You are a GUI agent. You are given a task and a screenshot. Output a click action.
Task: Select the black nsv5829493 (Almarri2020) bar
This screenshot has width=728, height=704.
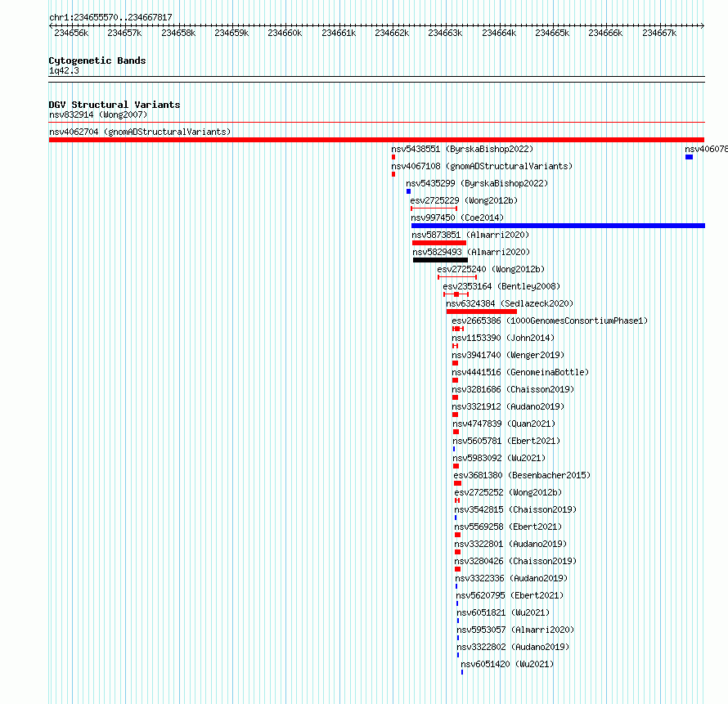[x=440, y=260]
